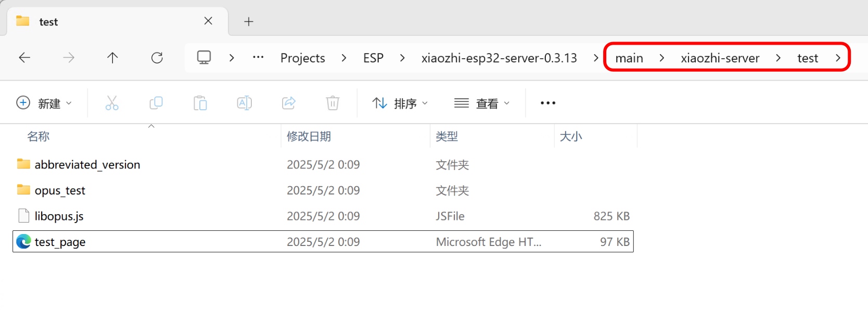This screenshot has height=312, width=868.
Task: Go to main folder in breadcrumb
Action: point(629,58)
